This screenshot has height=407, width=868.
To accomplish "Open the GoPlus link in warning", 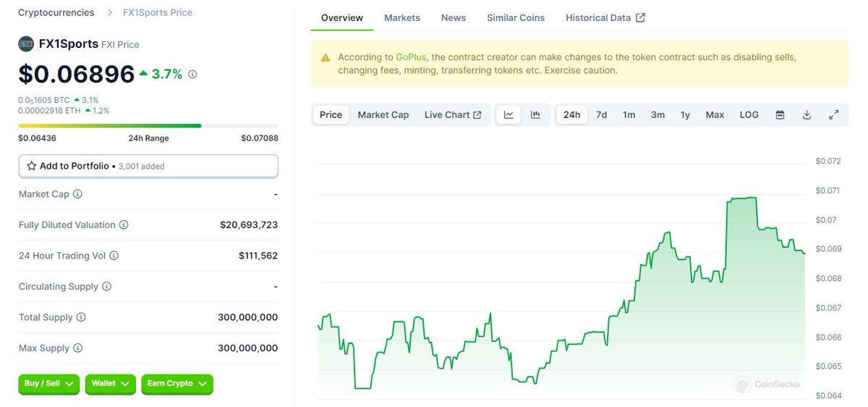I will [411, 57].
